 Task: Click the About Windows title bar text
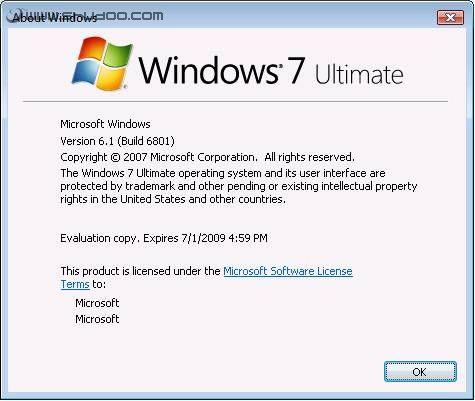point(54,18)
